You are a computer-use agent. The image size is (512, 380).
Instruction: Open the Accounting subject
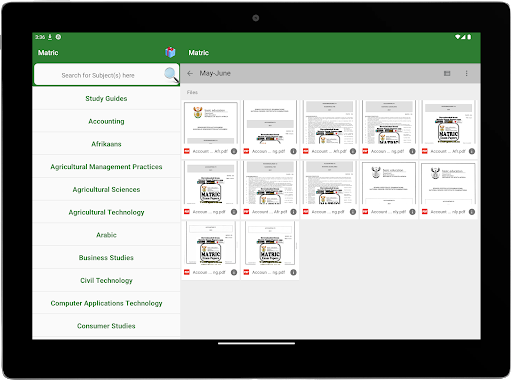pyautogui.click(x=106, y=121)
